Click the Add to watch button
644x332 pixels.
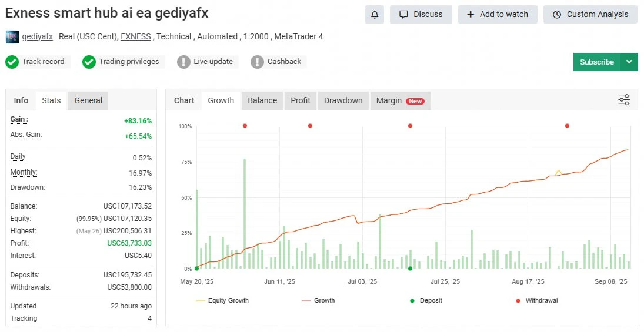[x=498, y=14]
